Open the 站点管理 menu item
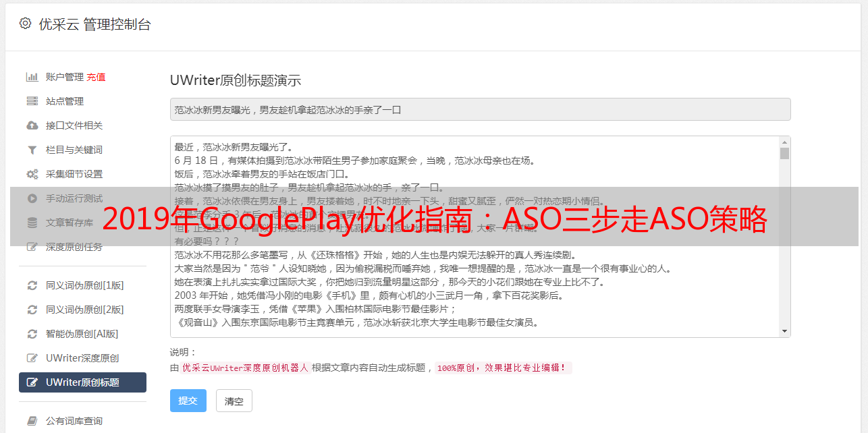The height and width of the screenshot is (433, 868). (65, 101)
